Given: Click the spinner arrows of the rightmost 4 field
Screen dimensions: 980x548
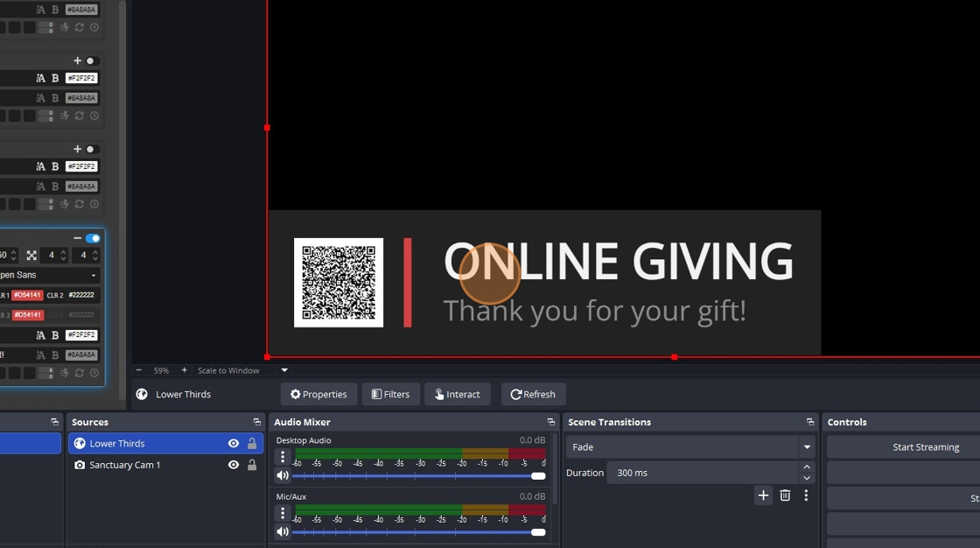Looking at the screenshot, I should coord(95,256).
